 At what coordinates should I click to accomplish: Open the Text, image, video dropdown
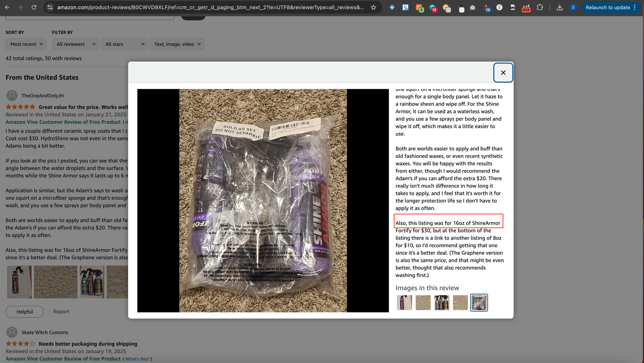(177, 44)
